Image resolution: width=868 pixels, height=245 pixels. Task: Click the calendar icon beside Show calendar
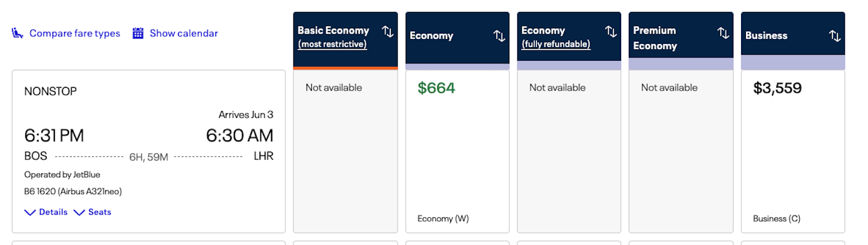(138, 34)
